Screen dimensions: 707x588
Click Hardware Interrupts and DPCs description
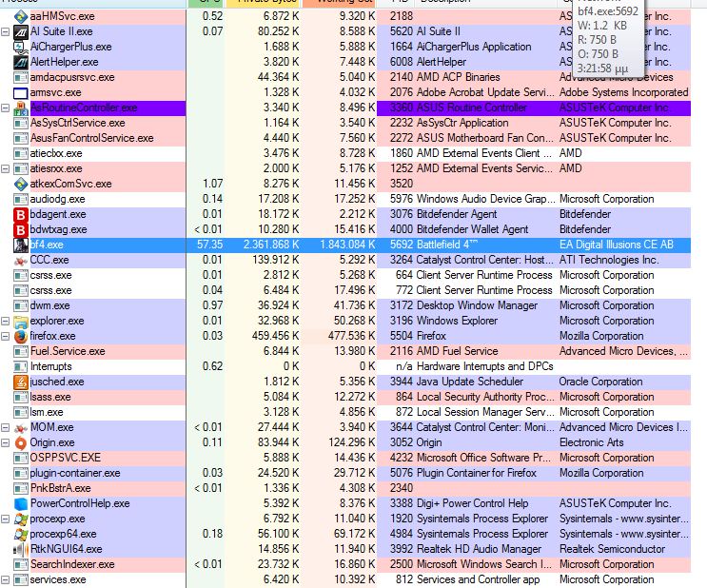tap(484, 366)
